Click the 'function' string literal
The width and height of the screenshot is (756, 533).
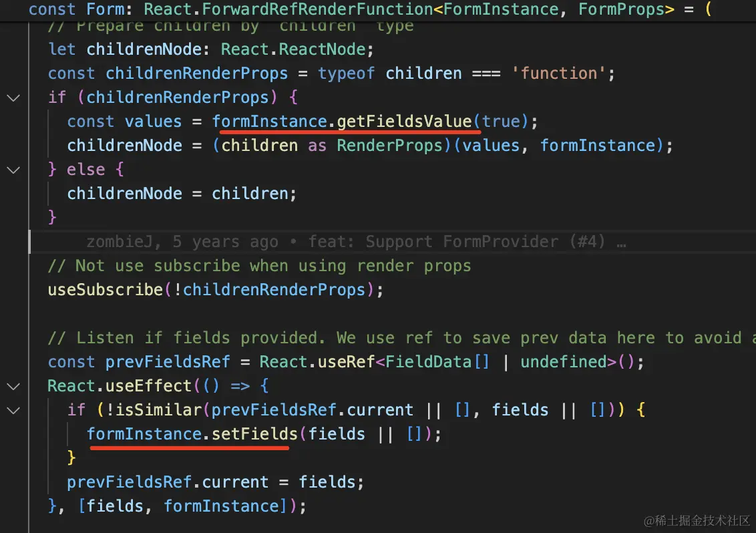(558, 73)
